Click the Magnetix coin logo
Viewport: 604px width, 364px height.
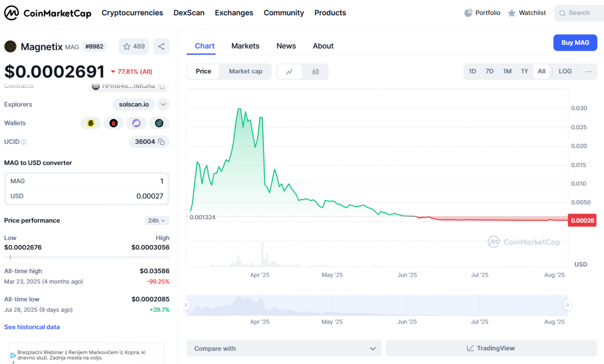(10, 47)
